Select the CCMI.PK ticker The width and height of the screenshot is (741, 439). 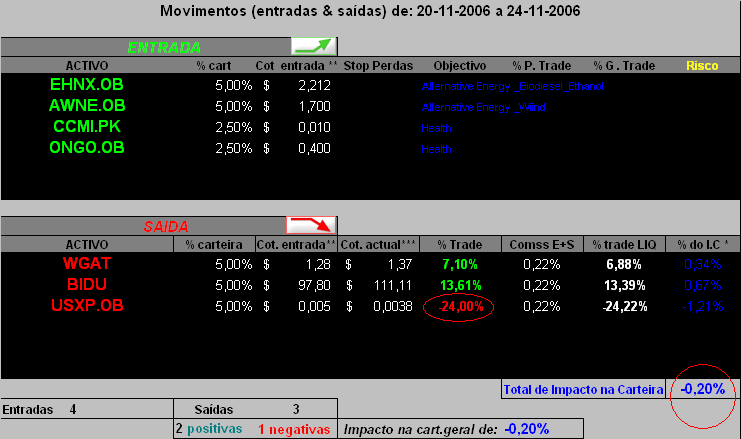pos(86,127)
